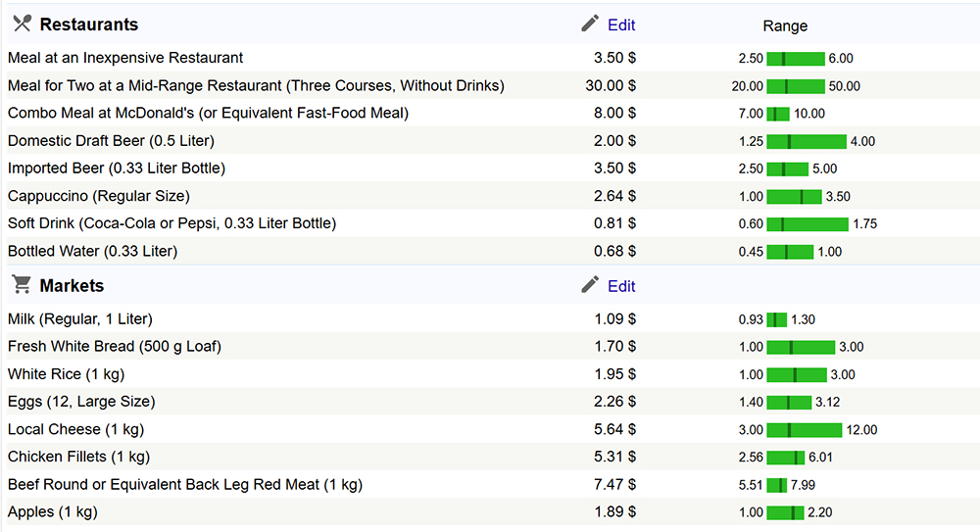Click the Beef Round range bar

(776, 484)
